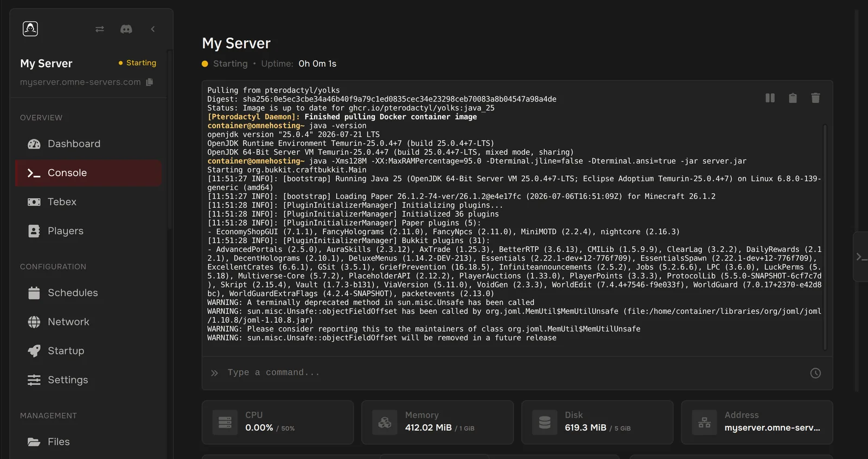Open the Network settings page

click(x=88, y=322)
